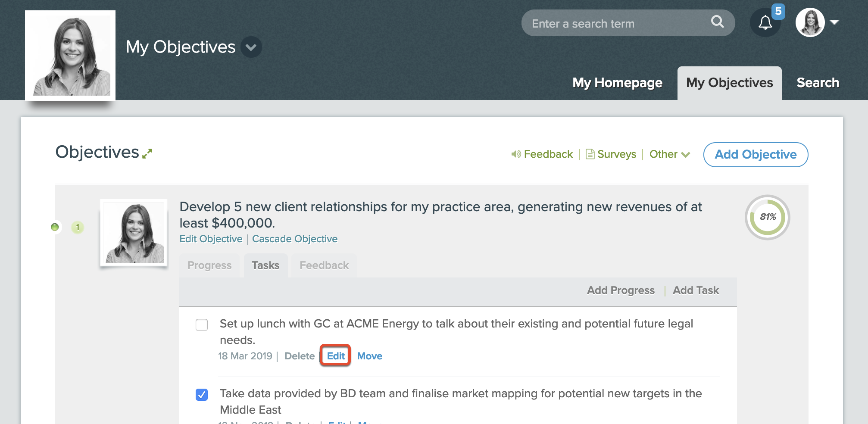
Task: Switch to the Progress tab
Action: coord(209,265)
